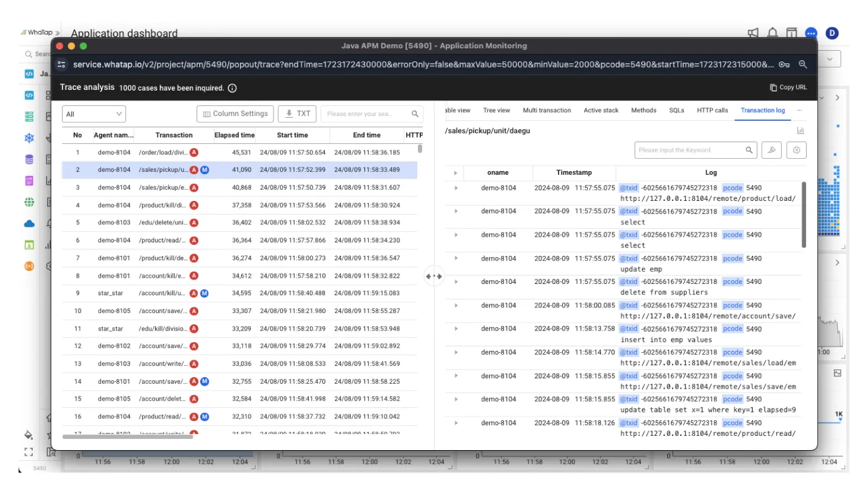Viewport: 868px width, 496px height.
Task: Click the expand-all arrow in the log table header
Action: (x=456, y=173)
